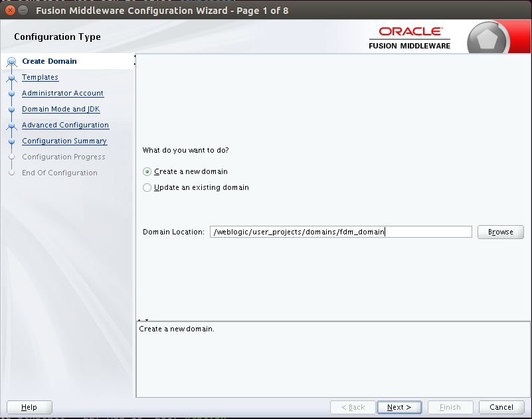Select the Administrator Account link

pyautogui.click(x=62, y=93)
